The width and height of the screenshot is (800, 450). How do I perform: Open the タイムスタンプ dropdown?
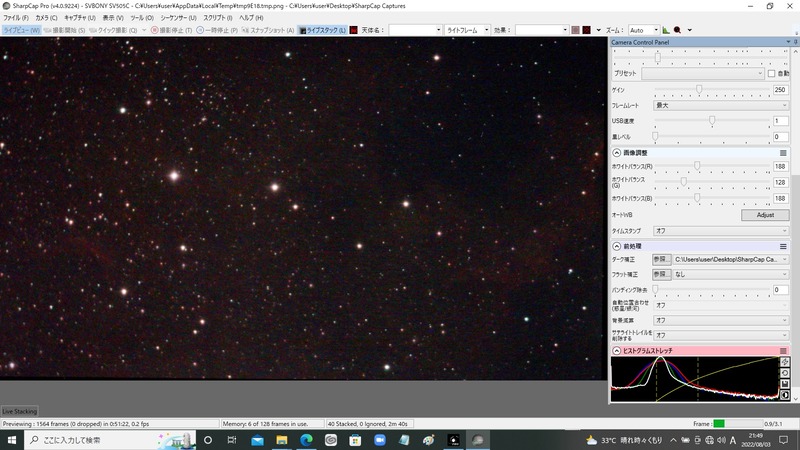(721, 231)
